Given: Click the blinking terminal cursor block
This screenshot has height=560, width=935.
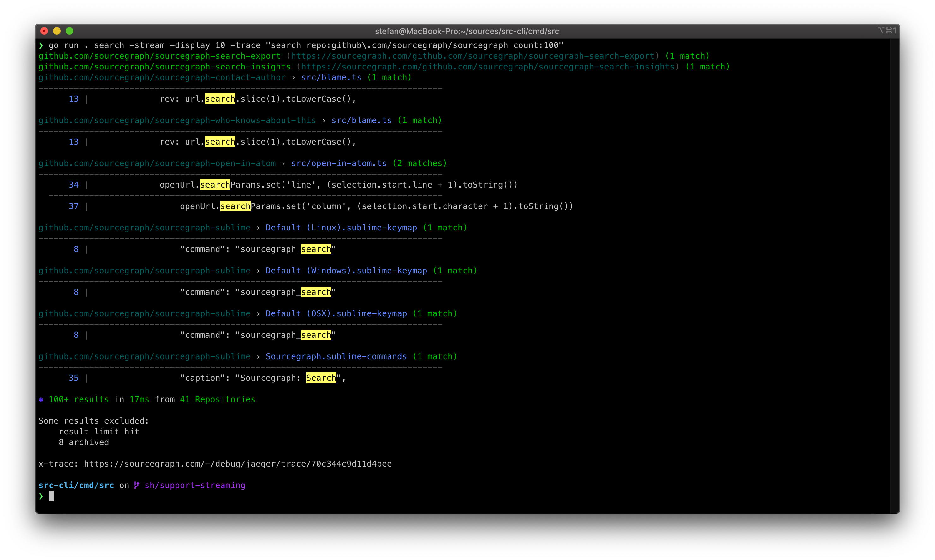Looking at the screenshot, I should tap(51, 496).
